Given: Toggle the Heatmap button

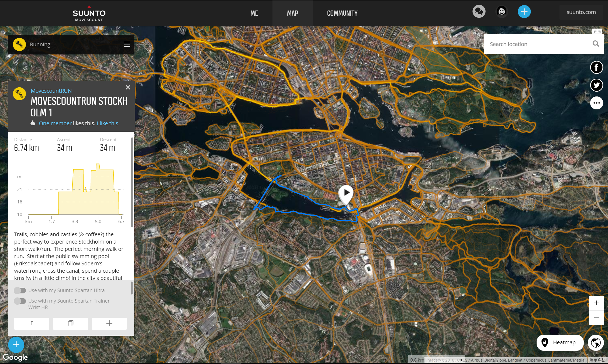Looking at the screenshot, I should [x=560, y=342].
